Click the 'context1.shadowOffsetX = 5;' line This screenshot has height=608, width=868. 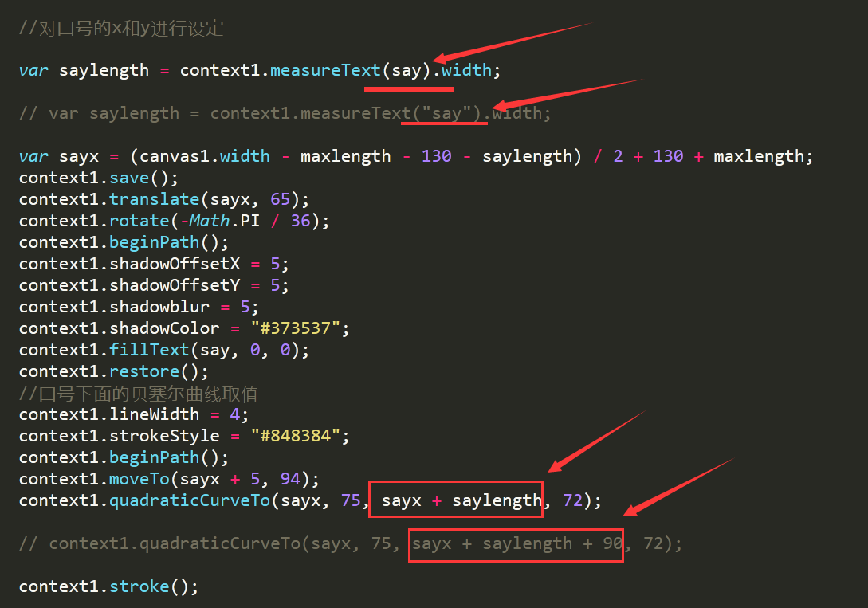(154, 264)
